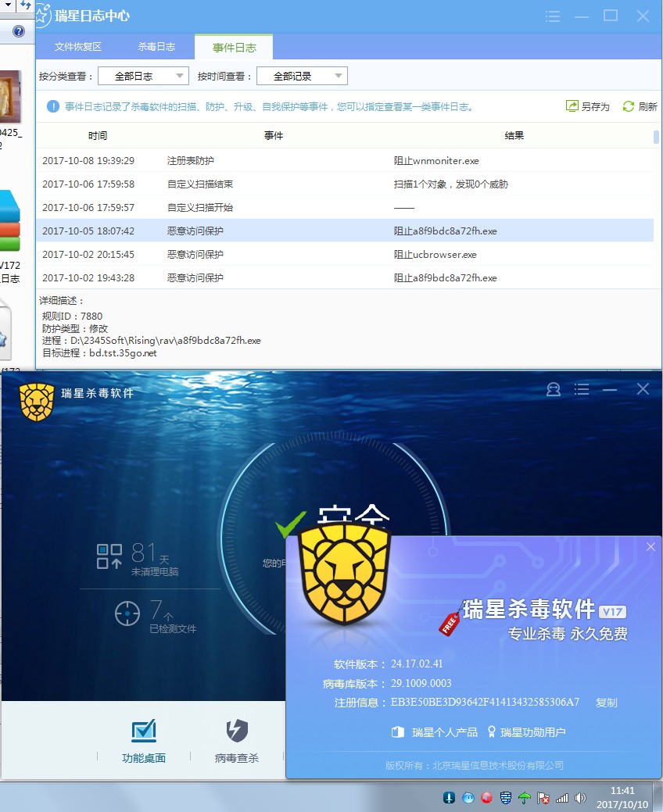The image size is (663, 812).
Task: Click the red ball tray icon
Action: tap(487, 798)
